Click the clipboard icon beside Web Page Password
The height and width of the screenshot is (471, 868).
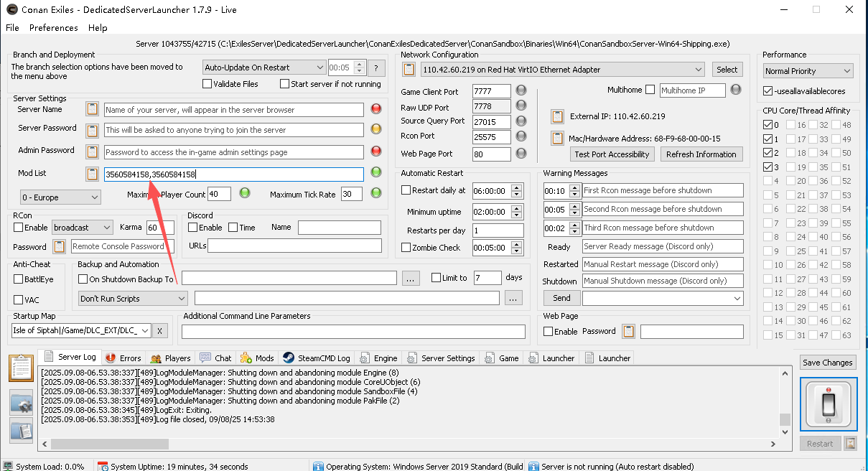coord(628,332)
